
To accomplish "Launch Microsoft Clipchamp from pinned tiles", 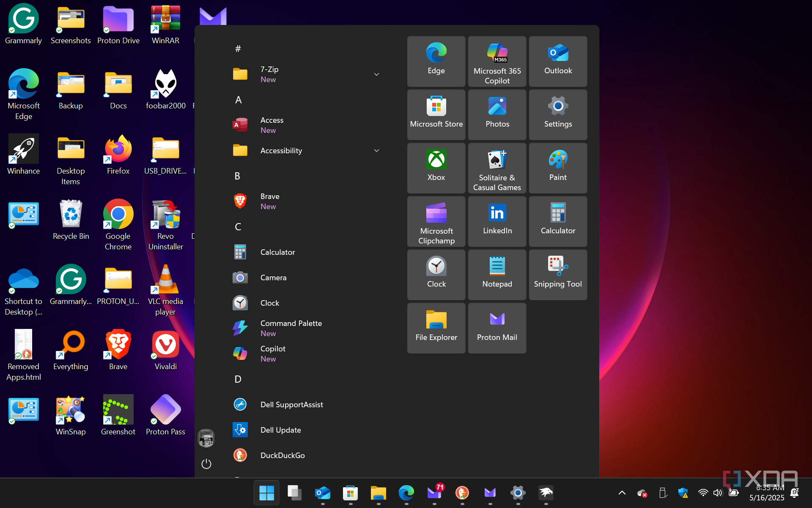I will 436,221.
